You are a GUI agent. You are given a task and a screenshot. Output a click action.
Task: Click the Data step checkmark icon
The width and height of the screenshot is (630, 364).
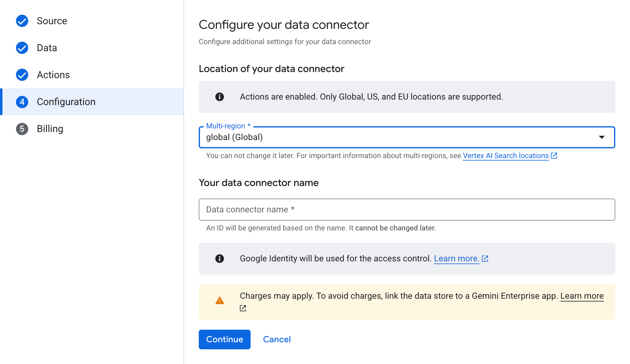pos(22,48)
